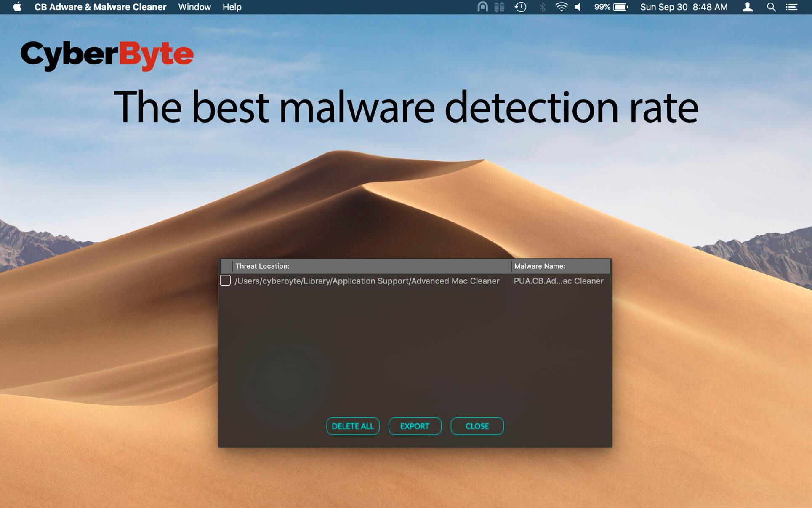
Task: Open the Apple menu
Action: tap(17, 7)
